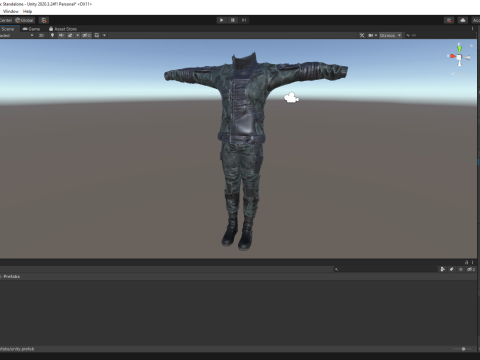Expand the Prefabs folder breadcrumb arrow

click(1, 277)
